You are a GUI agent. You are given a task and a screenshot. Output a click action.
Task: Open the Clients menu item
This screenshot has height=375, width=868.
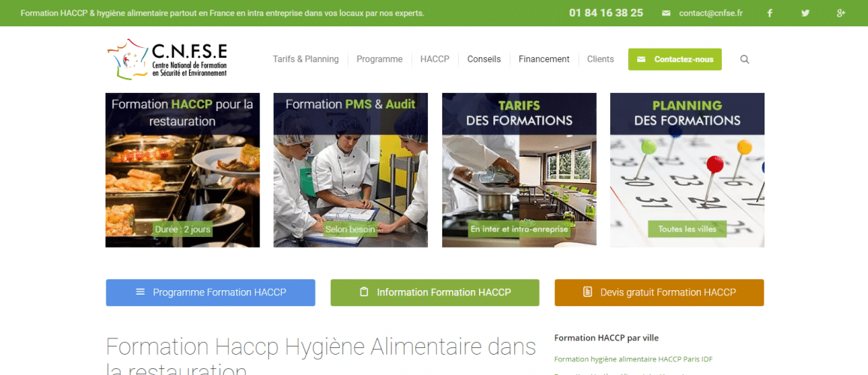point(600,59)
